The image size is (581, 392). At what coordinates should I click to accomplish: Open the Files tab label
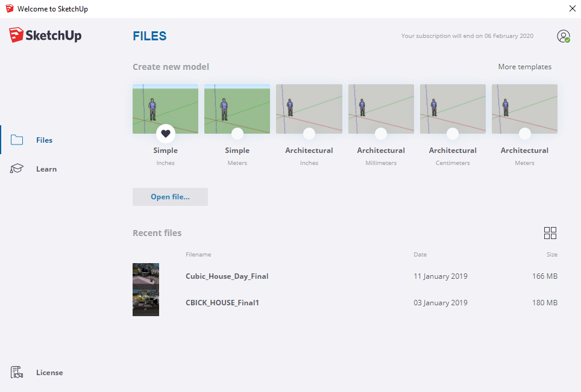pyautogui.click(x=44, y=140)
